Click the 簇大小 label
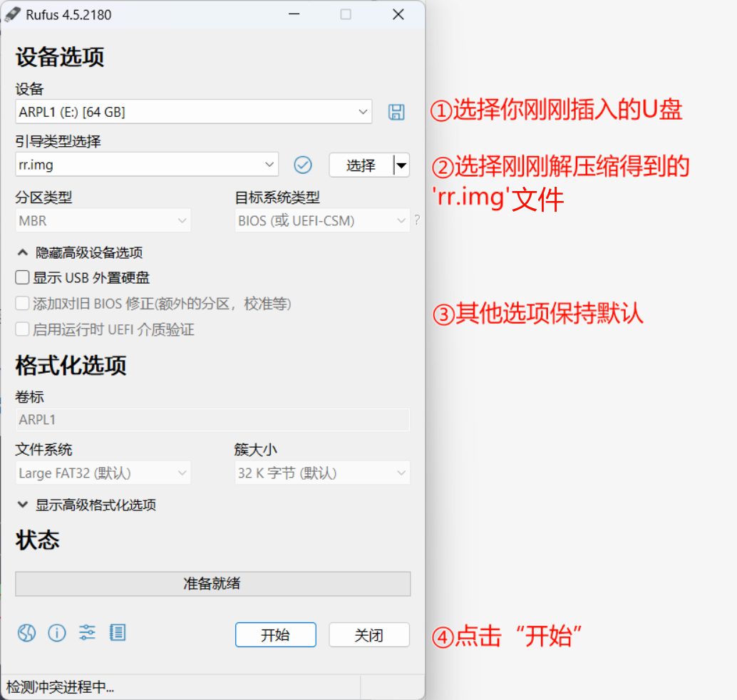 tap(256, 449)
